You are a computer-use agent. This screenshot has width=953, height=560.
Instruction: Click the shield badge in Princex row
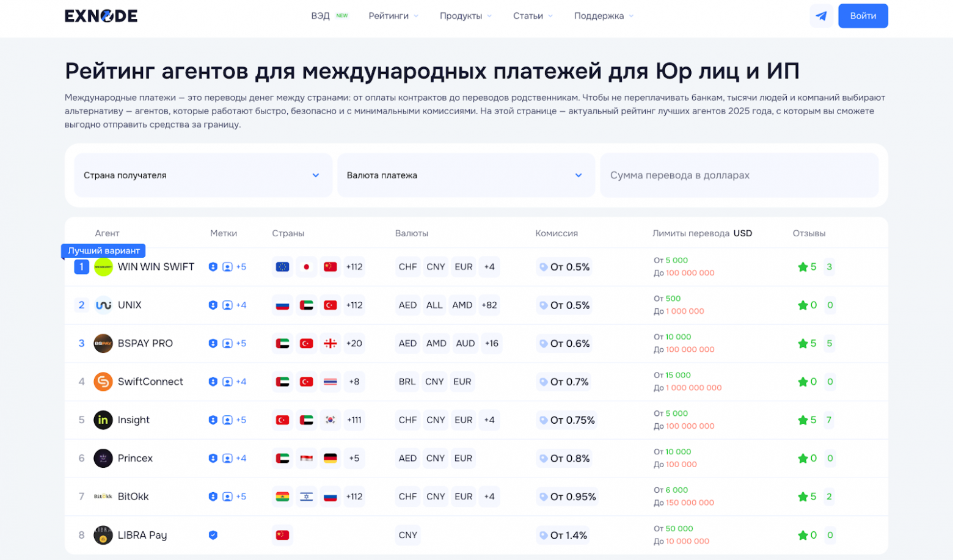point(213,458)
